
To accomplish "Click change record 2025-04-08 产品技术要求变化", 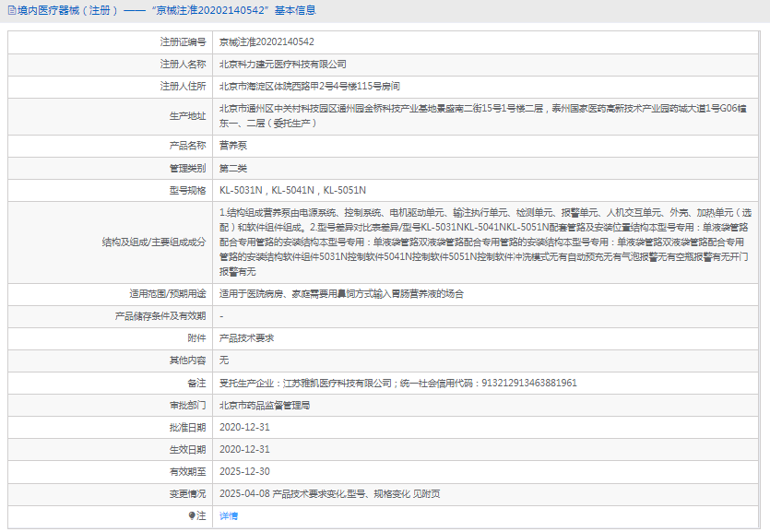I will [x=329, y=493].
